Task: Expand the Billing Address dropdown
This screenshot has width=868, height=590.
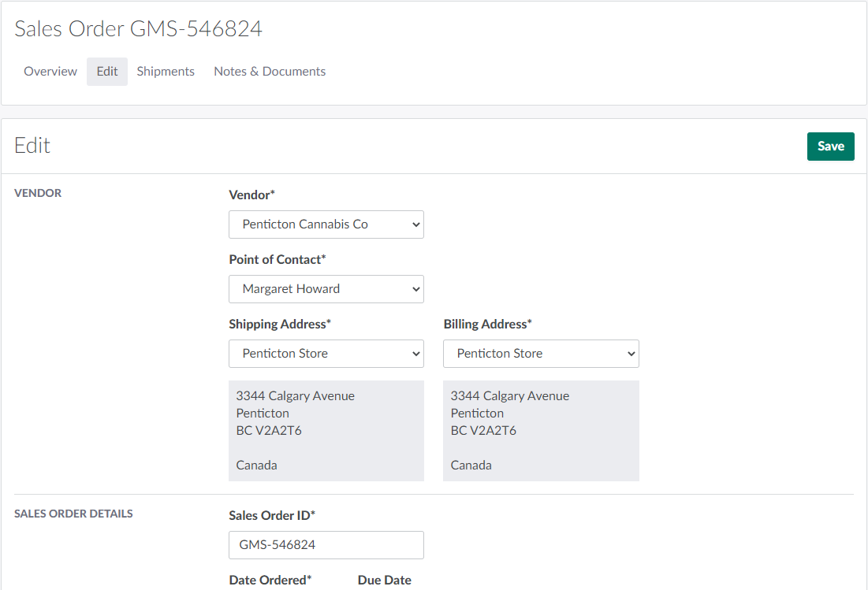Action: click(x=541, y=354)
